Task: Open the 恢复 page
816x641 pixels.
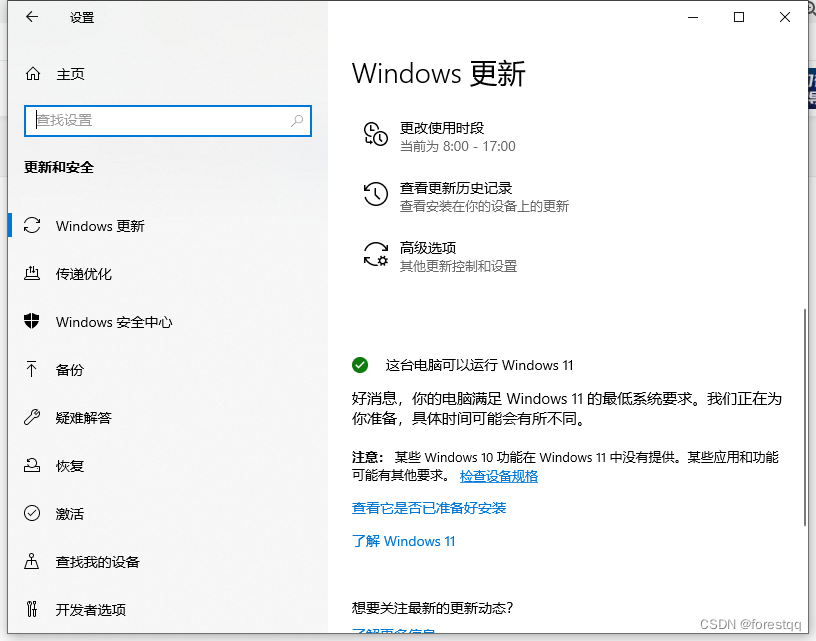Action: [70, 466]
